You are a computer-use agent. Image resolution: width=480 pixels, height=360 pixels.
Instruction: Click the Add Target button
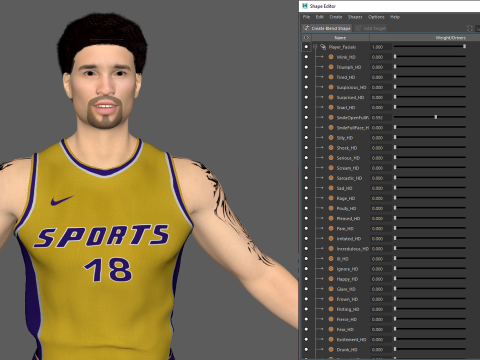click(x=371, y=28)
